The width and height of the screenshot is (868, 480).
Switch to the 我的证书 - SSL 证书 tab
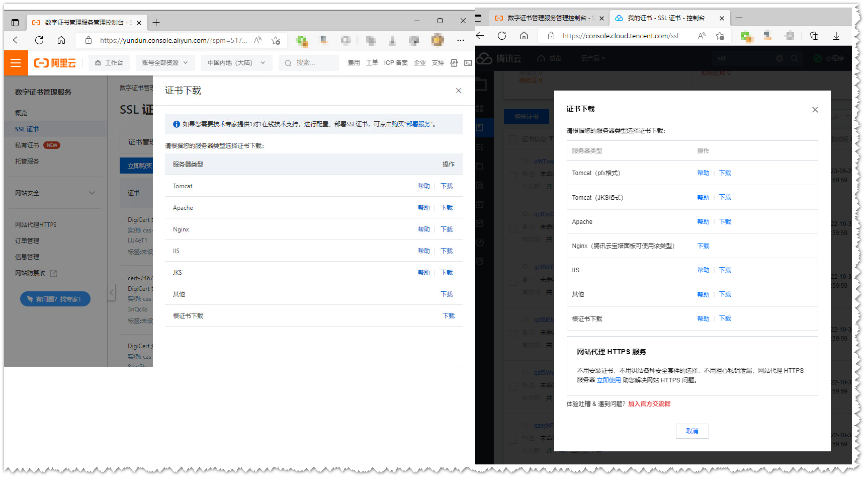point(669,18)
